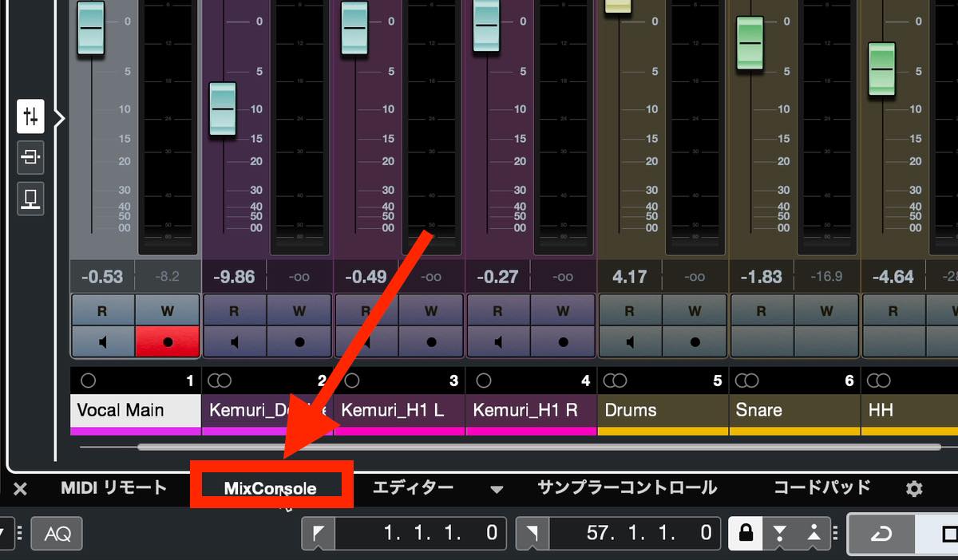Click the green Snare fader handle

pyautogui.click(x=750, y=44)
